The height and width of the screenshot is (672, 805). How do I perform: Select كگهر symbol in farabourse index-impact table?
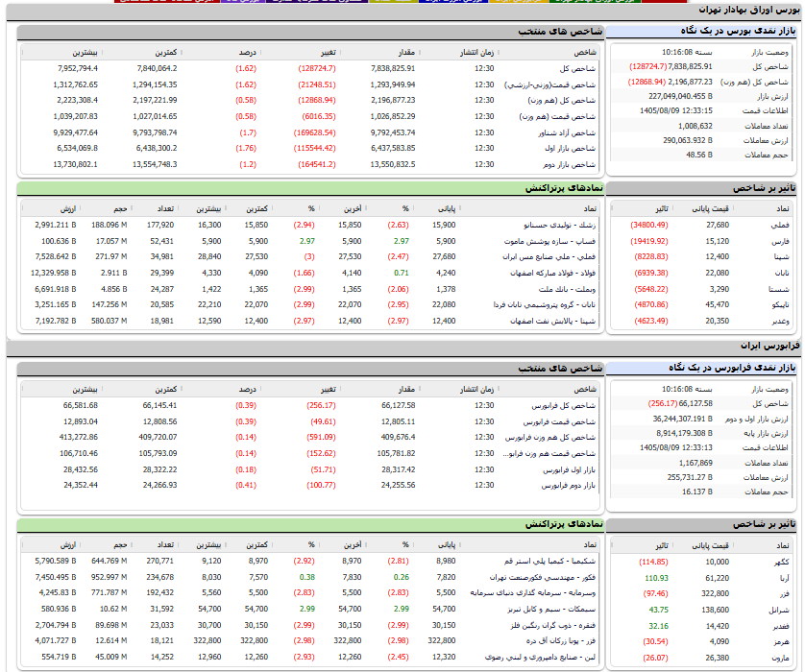click(781, 563)
